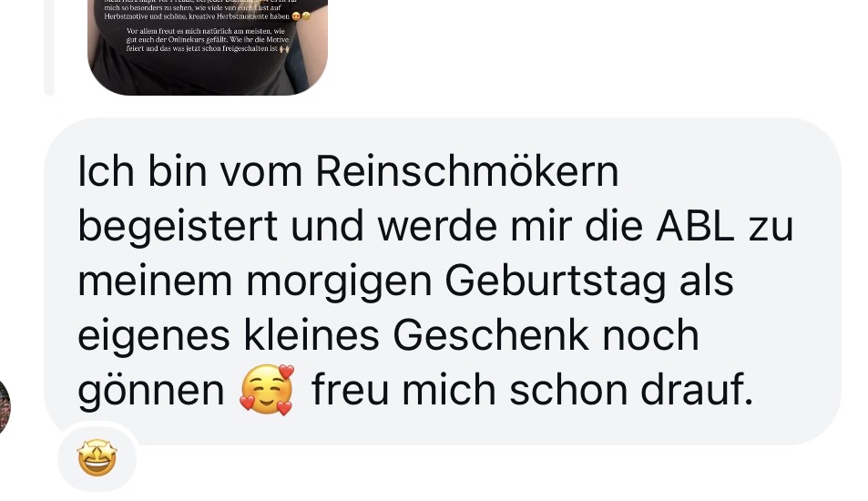Click the abbreviation 'ABL' in the message
The height and width of the screenshot is (501, 868).
[695, 226]
